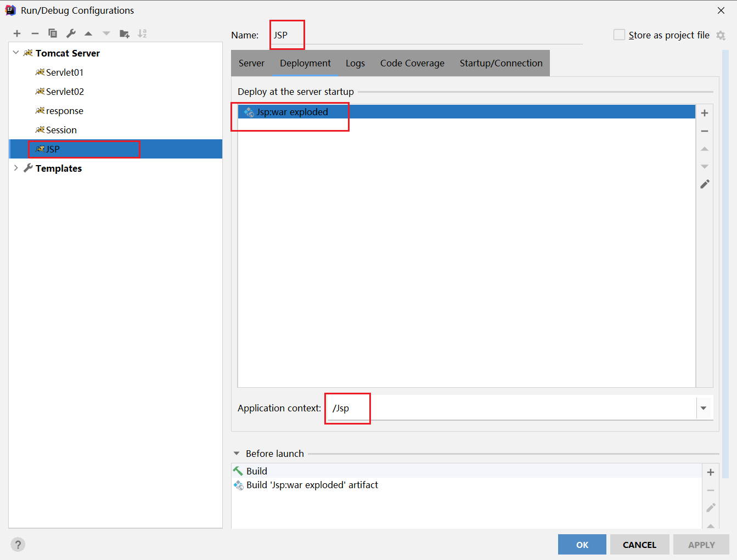Open the help question mark icon

[18, 544]
